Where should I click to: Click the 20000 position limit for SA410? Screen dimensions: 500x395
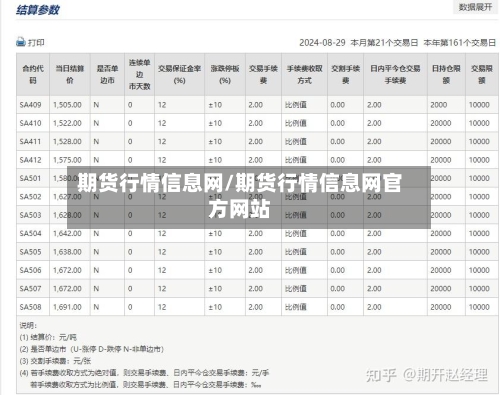click(x=441, y=123)
